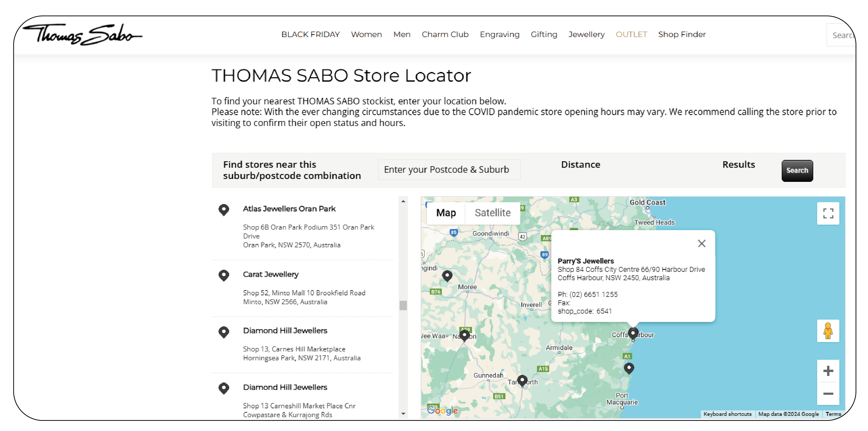The image size is (868, 431).
Task: Open the Jewellery menu
Action: click(586, 34)
